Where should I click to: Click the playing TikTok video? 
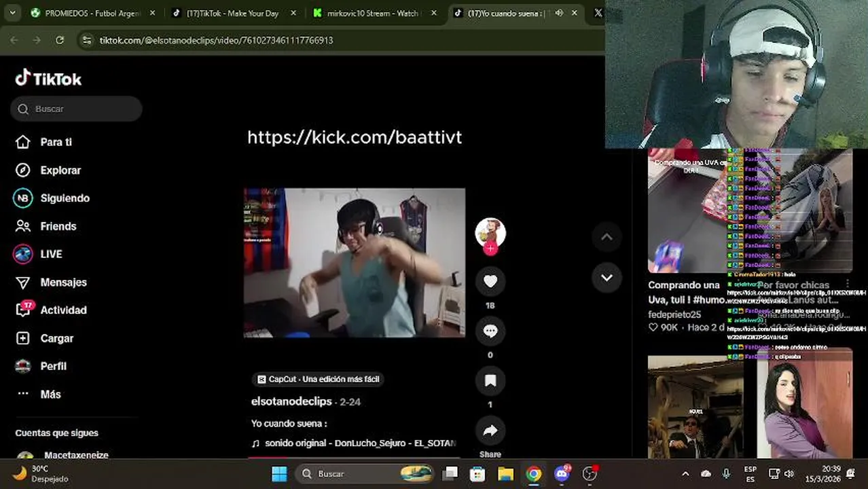(x=354, y=262)
